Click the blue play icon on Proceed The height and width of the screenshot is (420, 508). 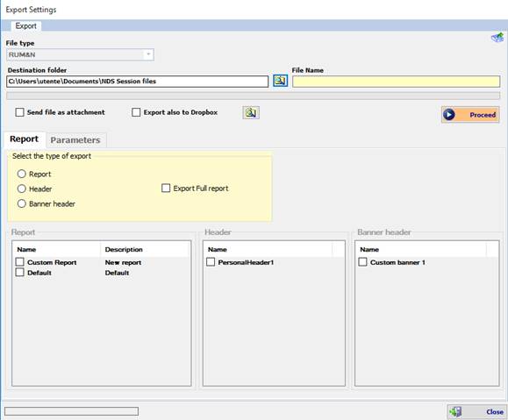click(449, 115)
